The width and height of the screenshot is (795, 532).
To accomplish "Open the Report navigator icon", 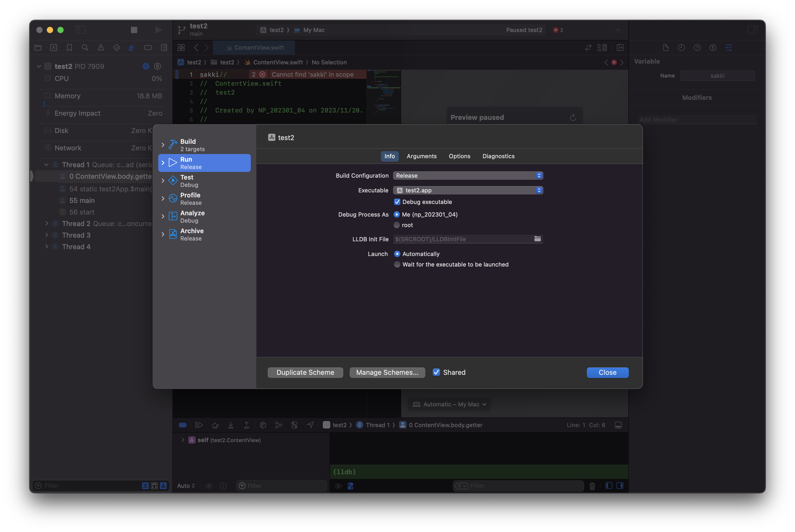I will pyautogui.click(x=164, y=48).
